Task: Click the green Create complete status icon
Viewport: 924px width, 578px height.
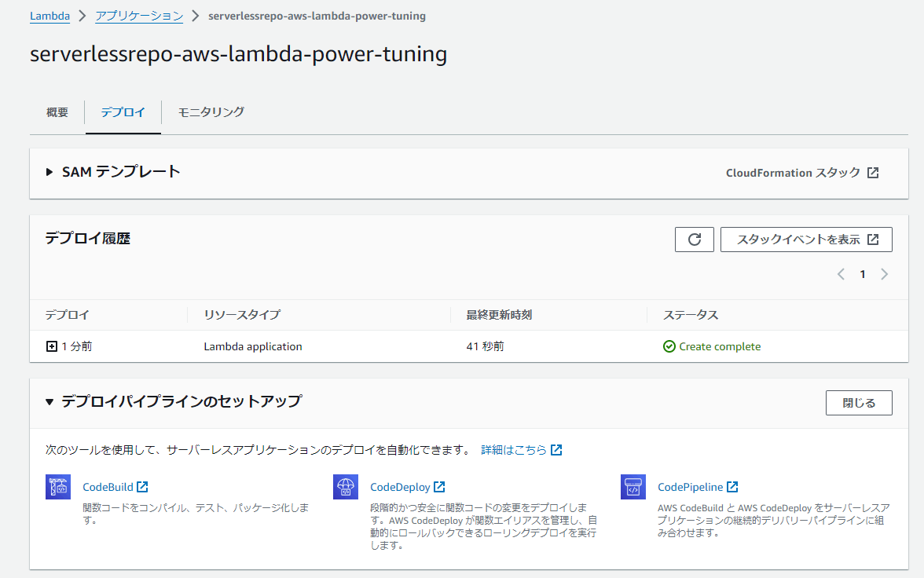Action: pyautogui.click(x=669, y=346)
